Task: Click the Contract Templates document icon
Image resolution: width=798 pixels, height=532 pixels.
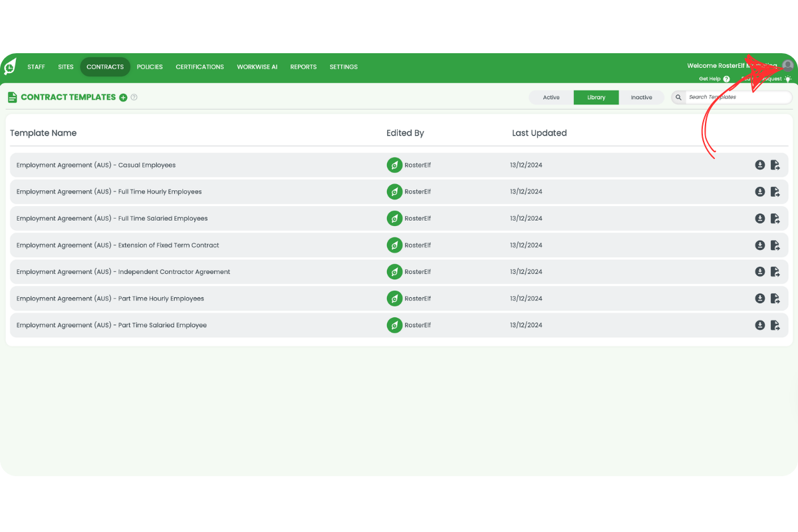Action: pos(12,97)
